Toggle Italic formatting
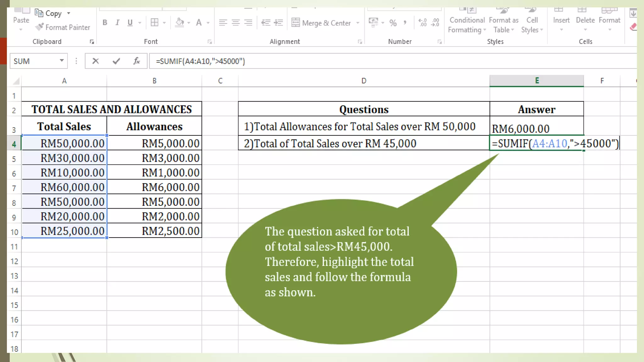Image resolution: width=644 pixels, height=362 pixels. [117, 23]
